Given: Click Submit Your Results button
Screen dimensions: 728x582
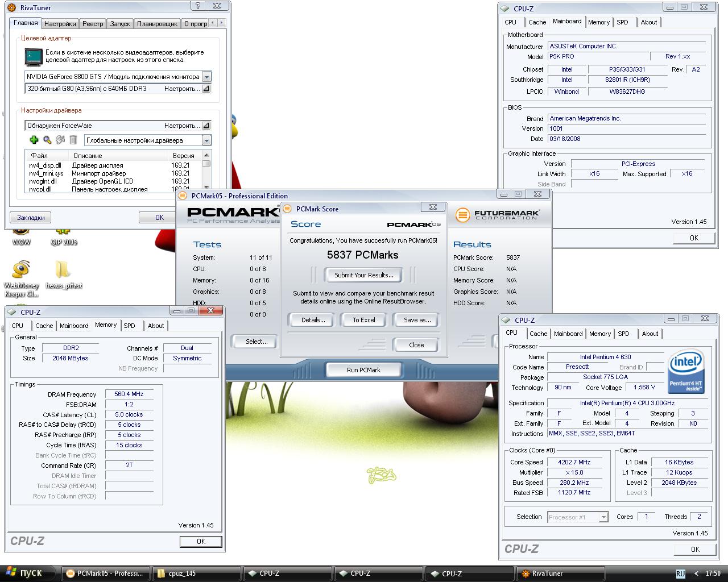Looking at the screenshot, I should [363, 275].
